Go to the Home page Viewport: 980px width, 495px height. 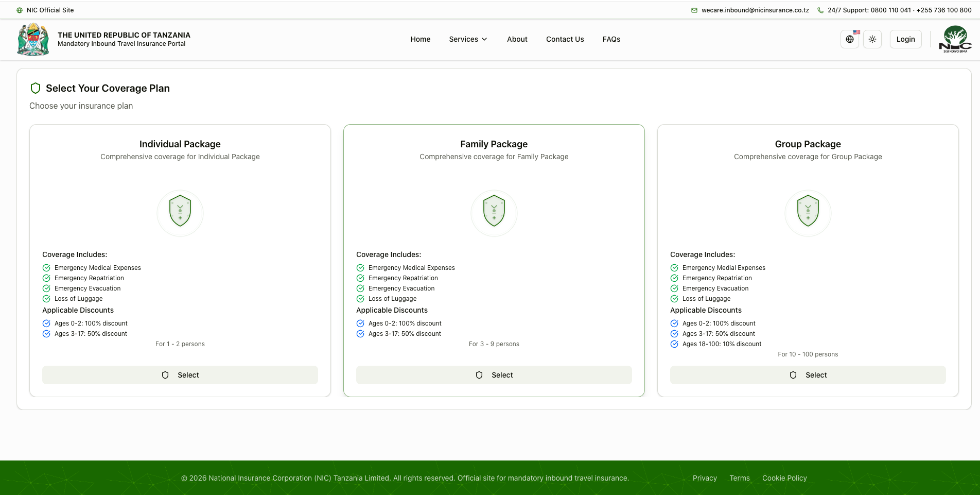point(421,39)
